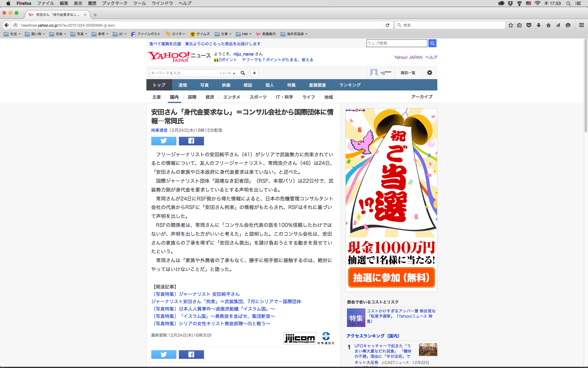Click the page vertical scrollbar
This screenshot has height=368, width=588.
coord(585,86)
